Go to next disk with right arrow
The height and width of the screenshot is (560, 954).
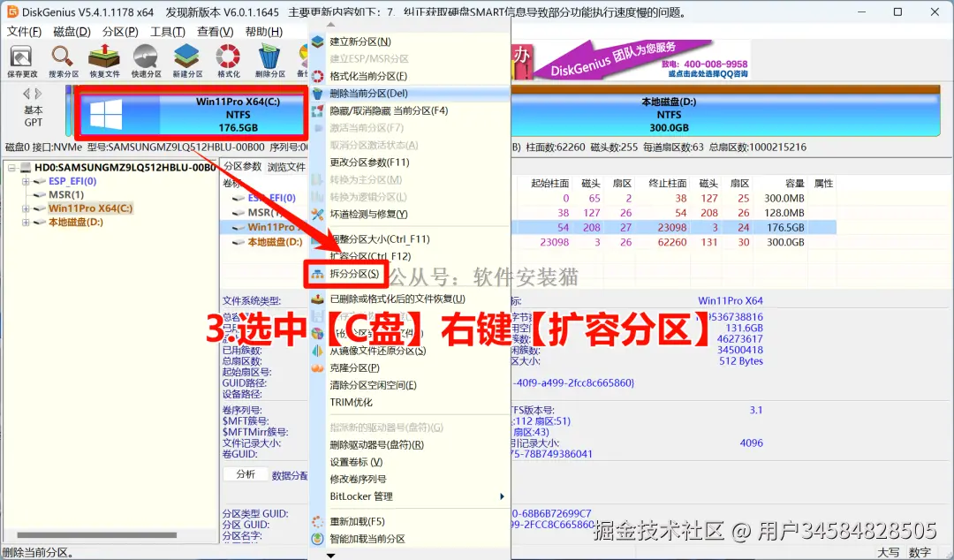pos(38,94)
